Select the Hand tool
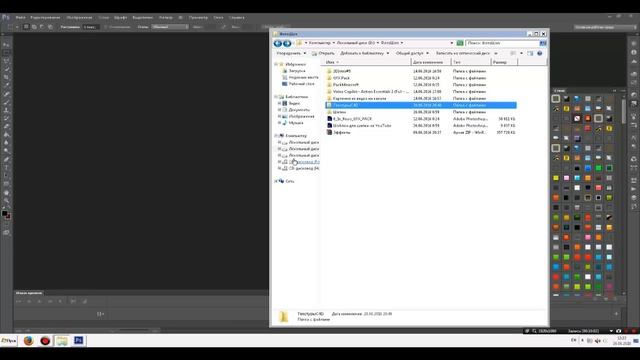This screenshot has width=640, height=360. [x=7, y=193]
